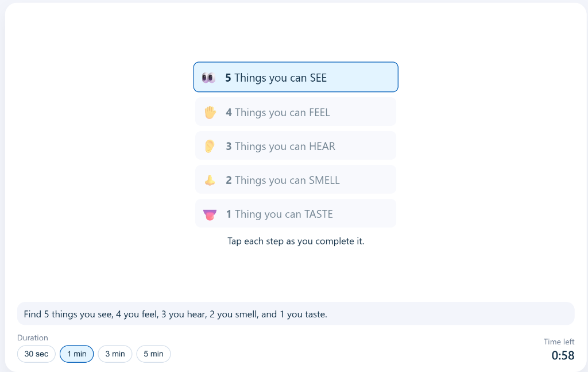Viewport: 588px width, 372px height.
Task: Mark '5 Things you can SEE' complete
Action: click(x=296, y=77)
